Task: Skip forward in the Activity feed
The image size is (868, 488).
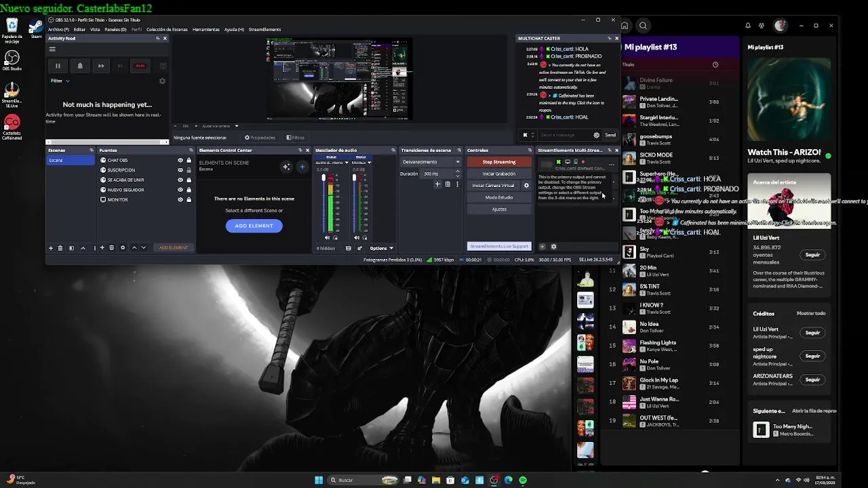Action: pos(101,66)
